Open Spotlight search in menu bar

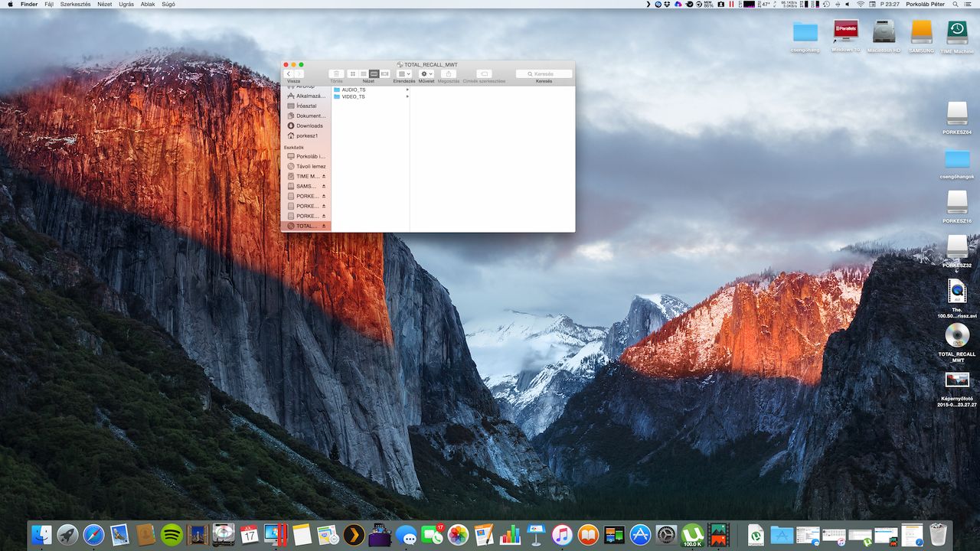(955, 5)
